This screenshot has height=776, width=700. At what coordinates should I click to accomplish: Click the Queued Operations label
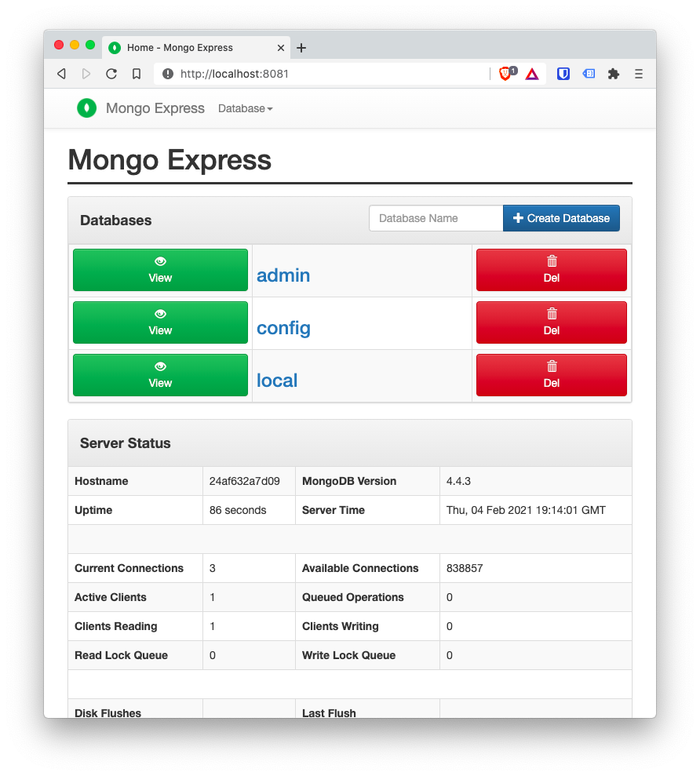pos(353,597)
